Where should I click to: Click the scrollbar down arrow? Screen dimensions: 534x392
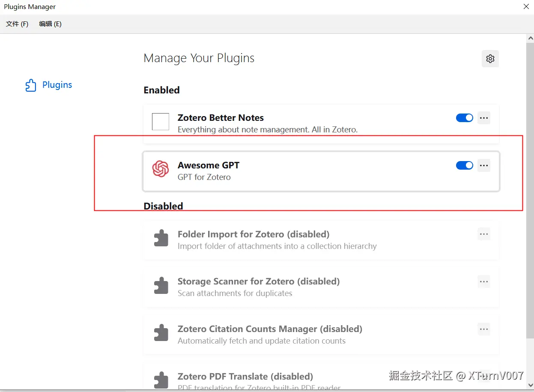point(530,385)
